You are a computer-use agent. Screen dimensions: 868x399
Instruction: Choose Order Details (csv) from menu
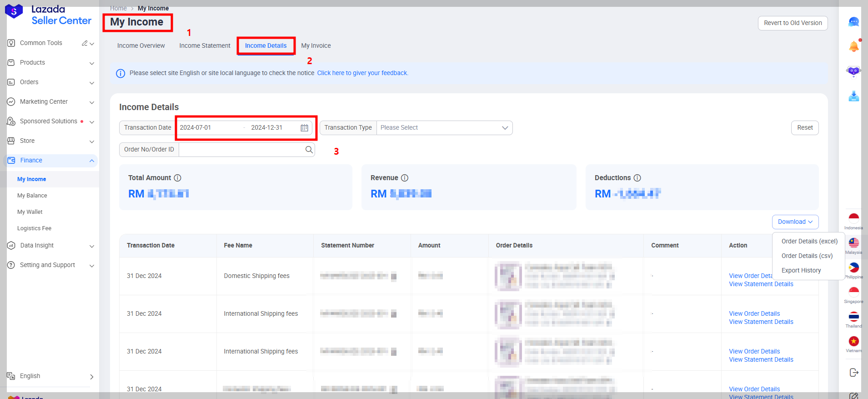click(x=807, y=256)
